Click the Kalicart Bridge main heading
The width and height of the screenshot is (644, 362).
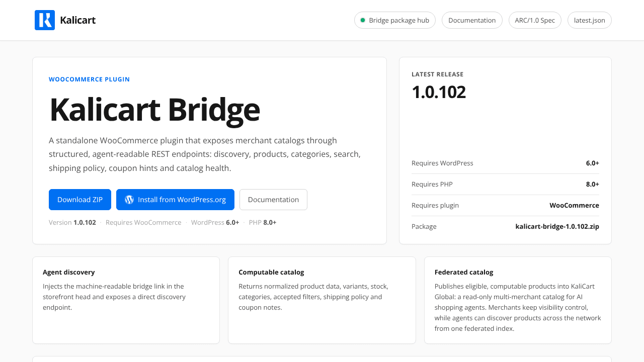tap(154, 109)
